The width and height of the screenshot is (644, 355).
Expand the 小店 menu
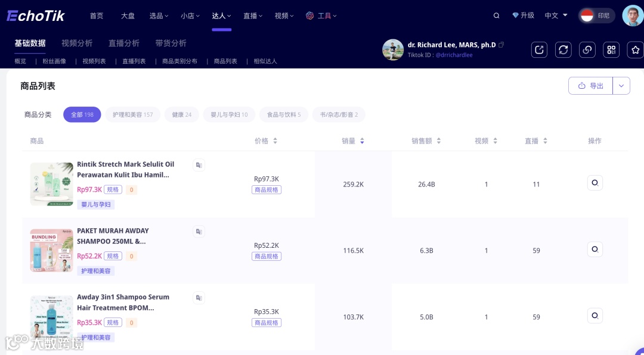(x=190, y=15)
